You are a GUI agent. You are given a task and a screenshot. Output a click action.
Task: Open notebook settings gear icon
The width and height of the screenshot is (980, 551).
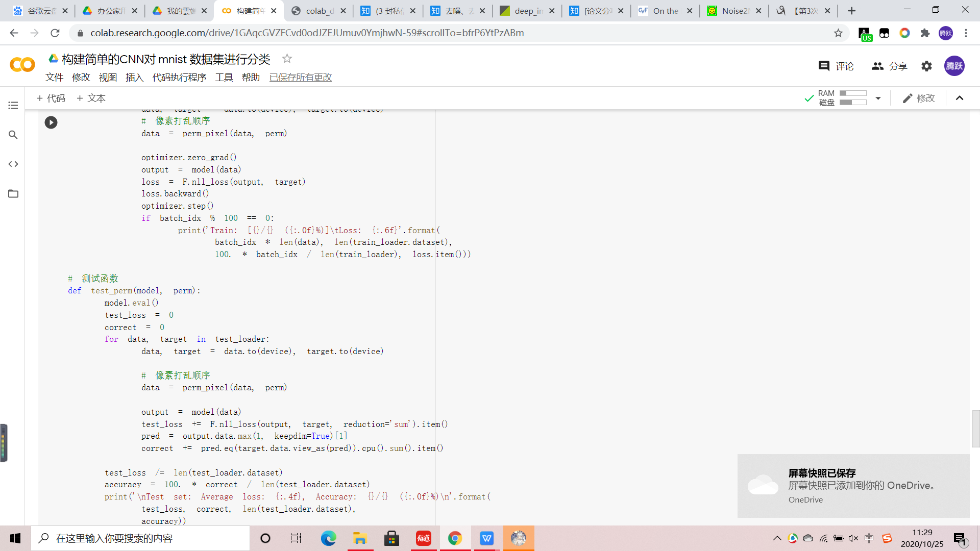pos(926,66)
